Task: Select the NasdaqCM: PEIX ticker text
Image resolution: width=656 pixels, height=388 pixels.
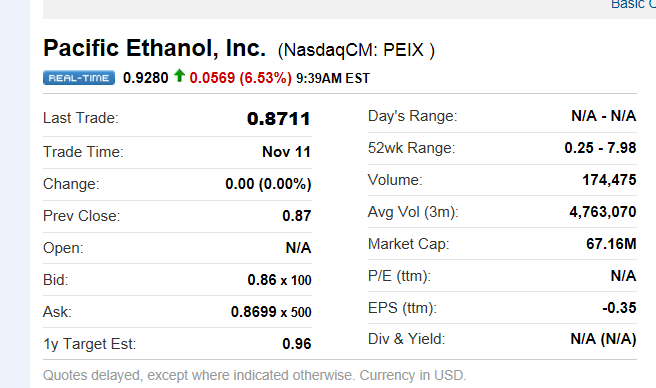Action: 356,50
